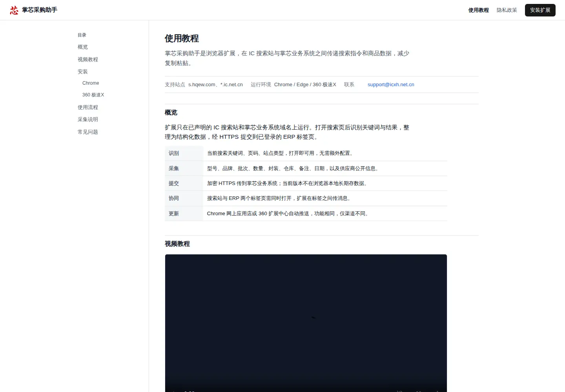Jump to 常见问题 in the sidebar
The height and width of the screenshot is (392, 565).
pyautogui.click(x=88, y=132)
